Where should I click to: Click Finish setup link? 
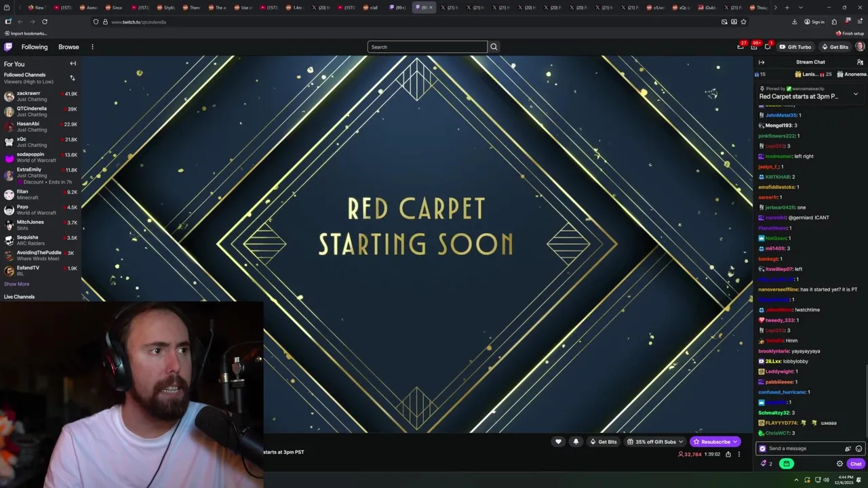(850, 33)
